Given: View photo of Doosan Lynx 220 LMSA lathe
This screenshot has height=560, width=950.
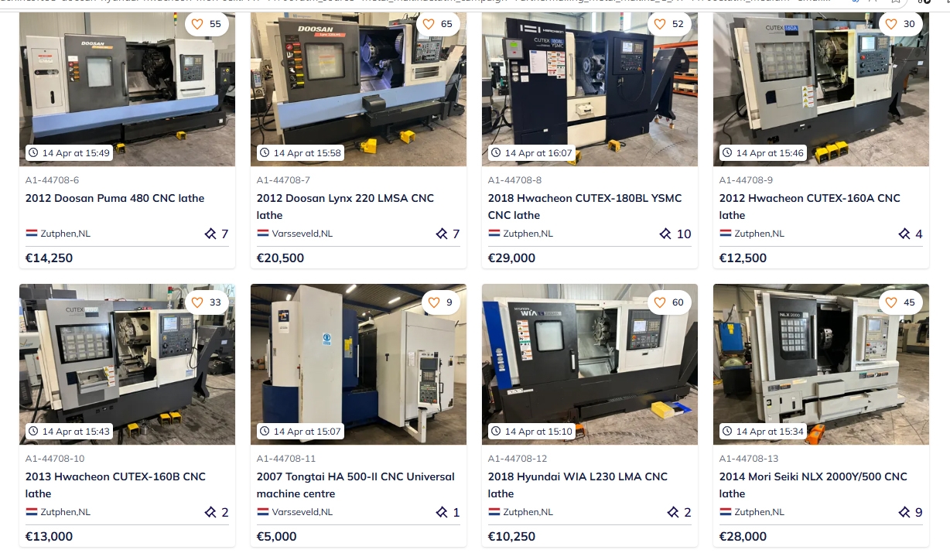Looking at the screenshot, I should [358, 89].
